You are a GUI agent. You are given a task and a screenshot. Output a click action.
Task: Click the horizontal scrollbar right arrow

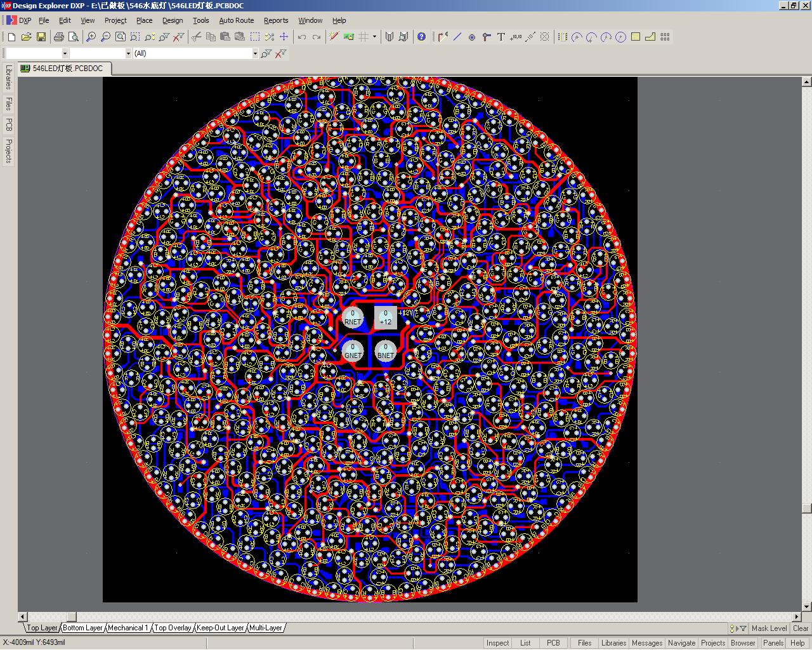tap(797, 616)
